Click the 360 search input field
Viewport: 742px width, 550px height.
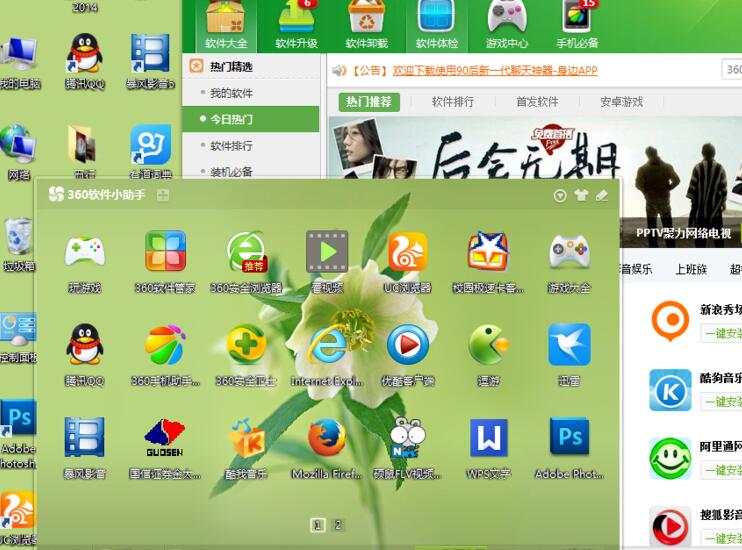click(x=732, y=70)
